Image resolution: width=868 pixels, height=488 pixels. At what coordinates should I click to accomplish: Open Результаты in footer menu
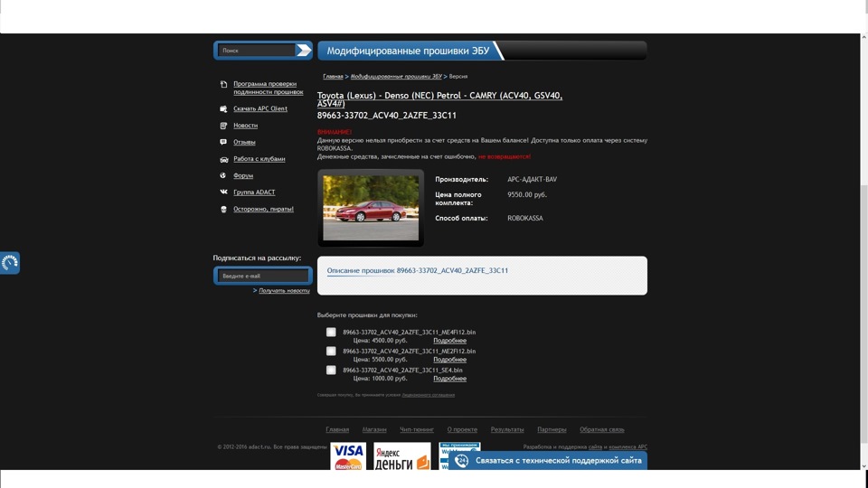[507, 429]
